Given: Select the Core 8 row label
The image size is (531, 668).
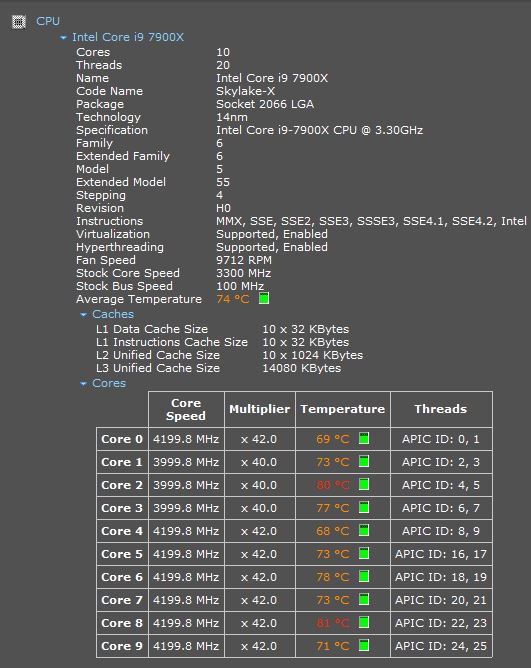Looking at the screenshot, I should (x=122, y=623).
